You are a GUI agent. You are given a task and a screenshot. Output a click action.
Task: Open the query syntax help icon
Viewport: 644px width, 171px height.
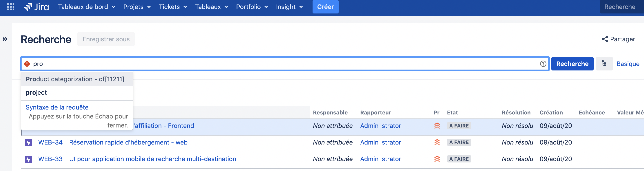(543, 64)
